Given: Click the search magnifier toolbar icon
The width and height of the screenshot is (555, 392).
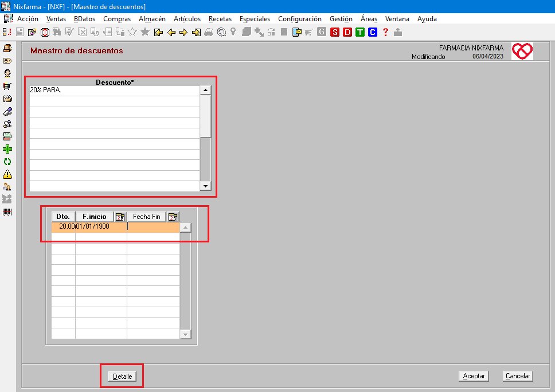Looking at the screenshot, I should 221,32.
